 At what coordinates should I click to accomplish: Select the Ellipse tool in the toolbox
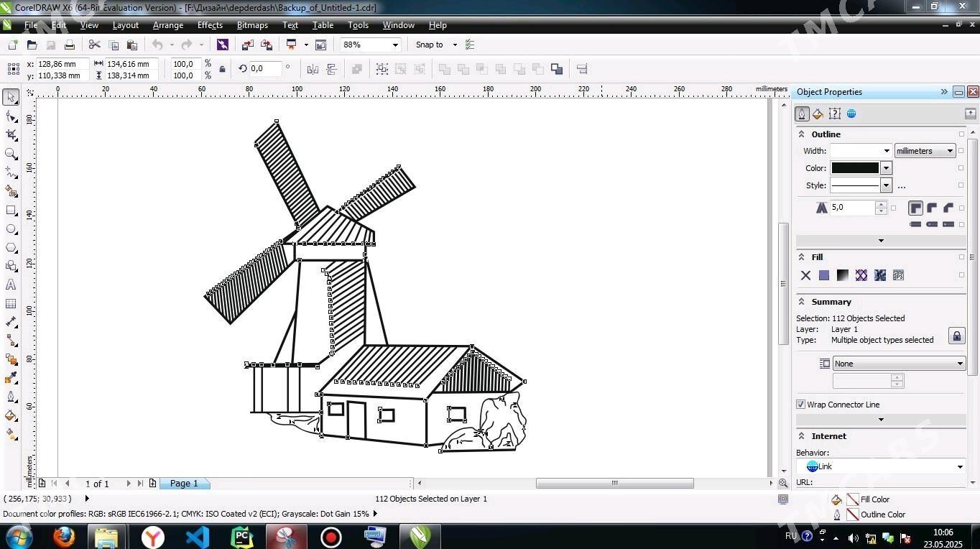(x=11, y=229)
